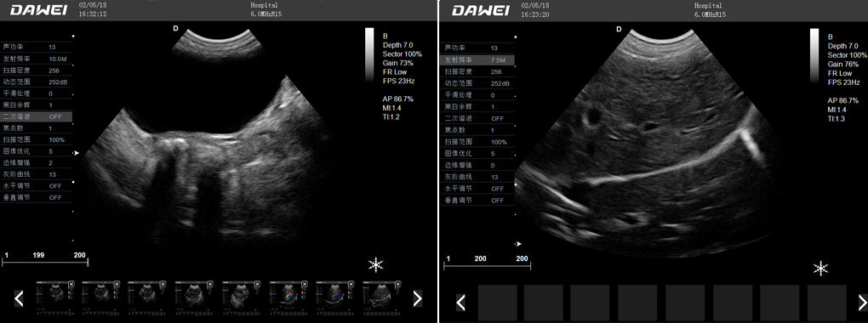Toggle 水平调节 OFF in the 10.0M frequency panel
The width and height of the screenshot is (868, 323).
pos(37,186)
